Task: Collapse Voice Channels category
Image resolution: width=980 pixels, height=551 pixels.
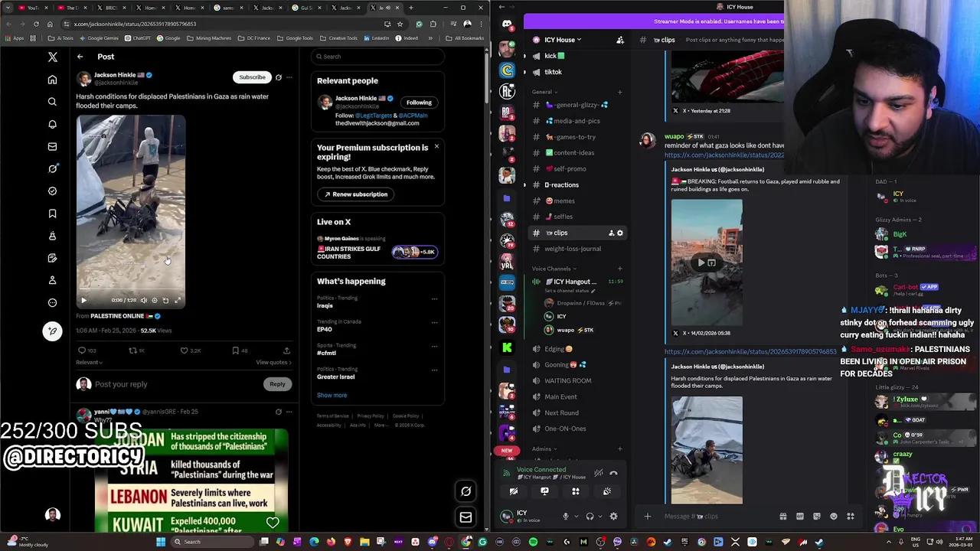Action: [554, 269]
